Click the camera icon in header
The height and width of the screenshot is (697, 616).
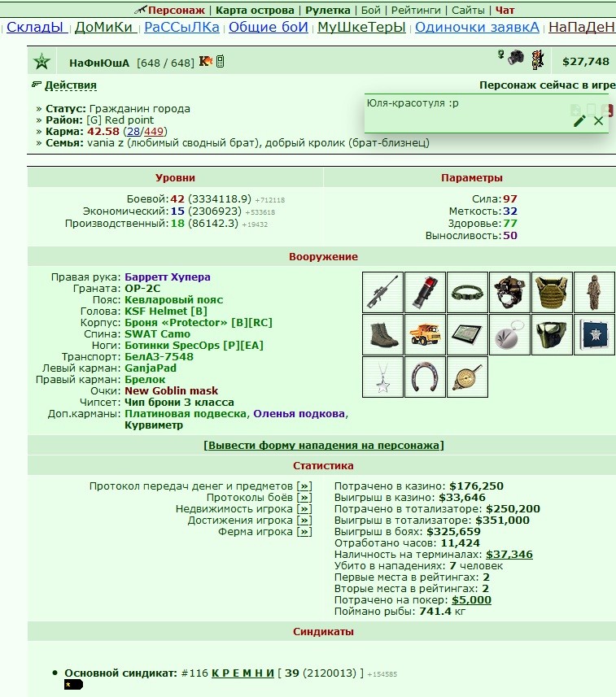516,58
